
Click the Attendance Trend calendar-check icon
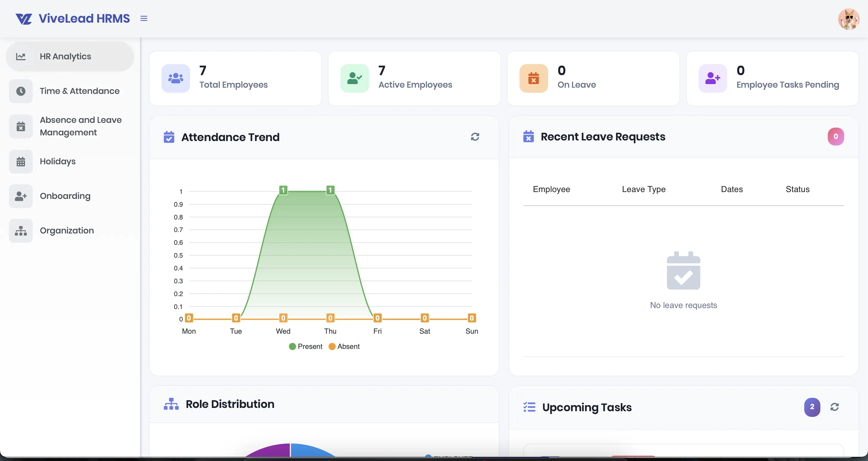(x=169, y=137)
